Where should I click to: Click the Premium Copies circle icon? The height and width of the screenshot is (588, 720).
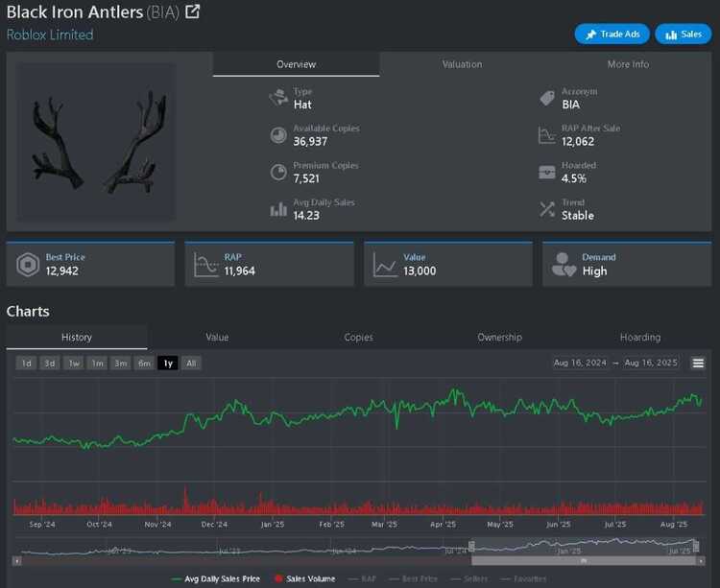278,173
